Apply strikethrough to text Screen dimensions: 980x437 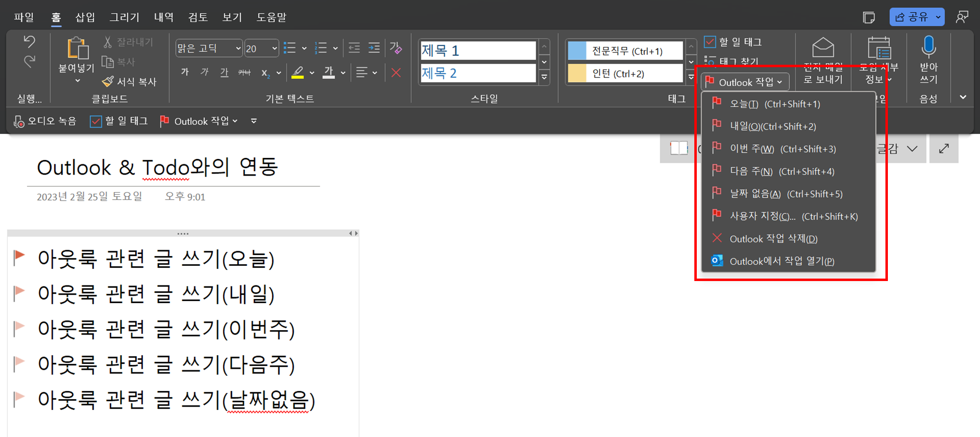[x=244, y=73]
